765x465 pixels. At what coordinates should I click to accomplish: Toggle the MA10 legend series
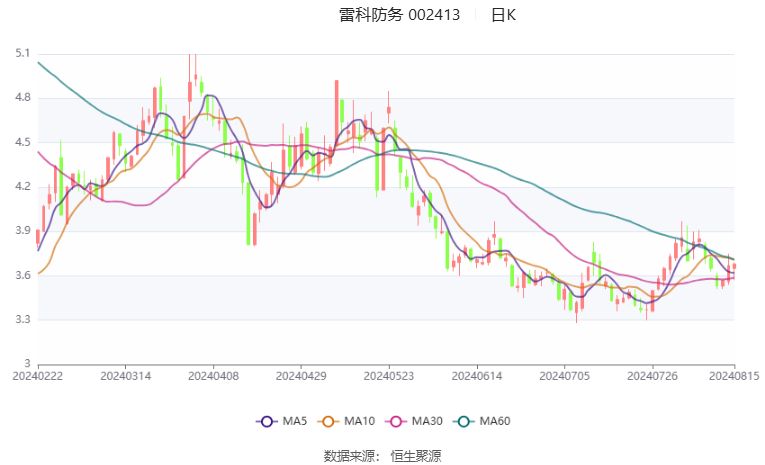[346, 421]
